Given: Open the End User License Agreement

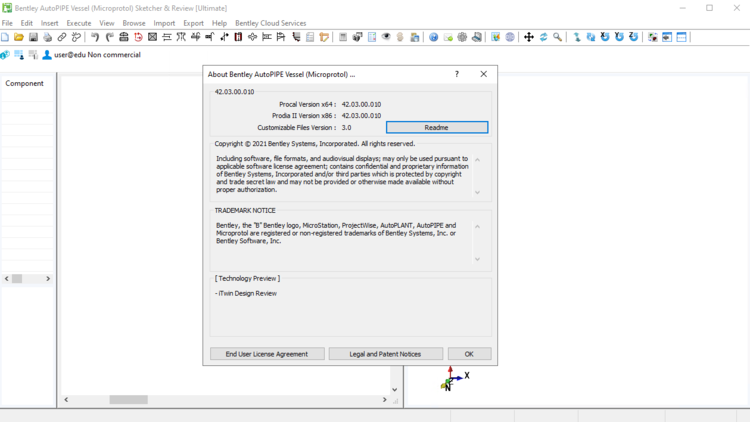Looking at the screenshot, I should 267,354.
